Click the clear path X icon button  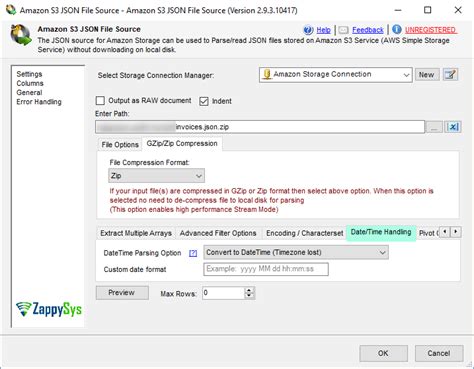[453, 127]
